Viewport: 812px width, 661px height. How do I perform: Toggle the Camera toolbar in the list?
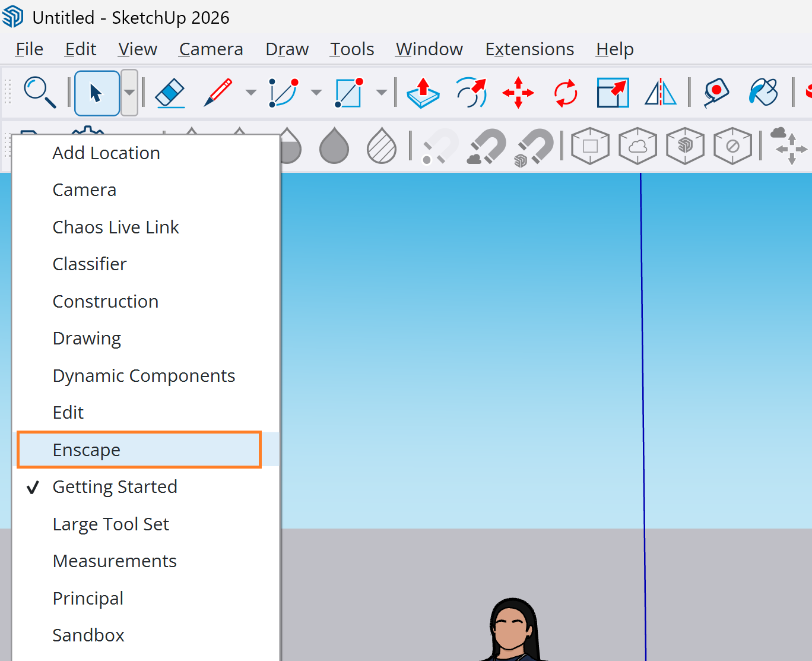coord(145,190)
